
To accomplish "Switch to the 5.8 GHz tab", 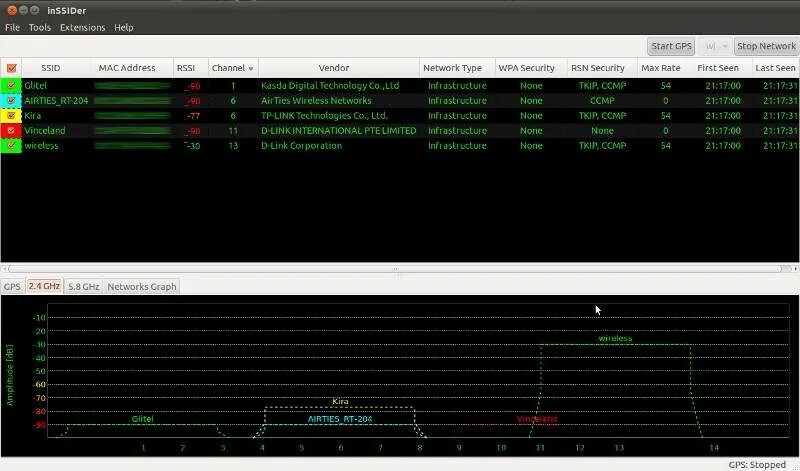I will pos(84,287).
